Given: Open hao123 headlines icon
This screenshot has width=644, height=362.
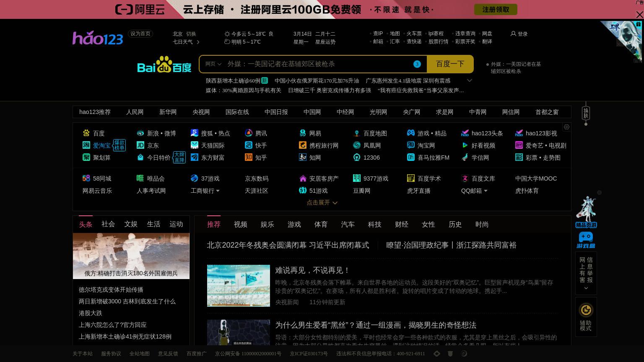Looking at the screenshot, I should [x=465, y=133].
